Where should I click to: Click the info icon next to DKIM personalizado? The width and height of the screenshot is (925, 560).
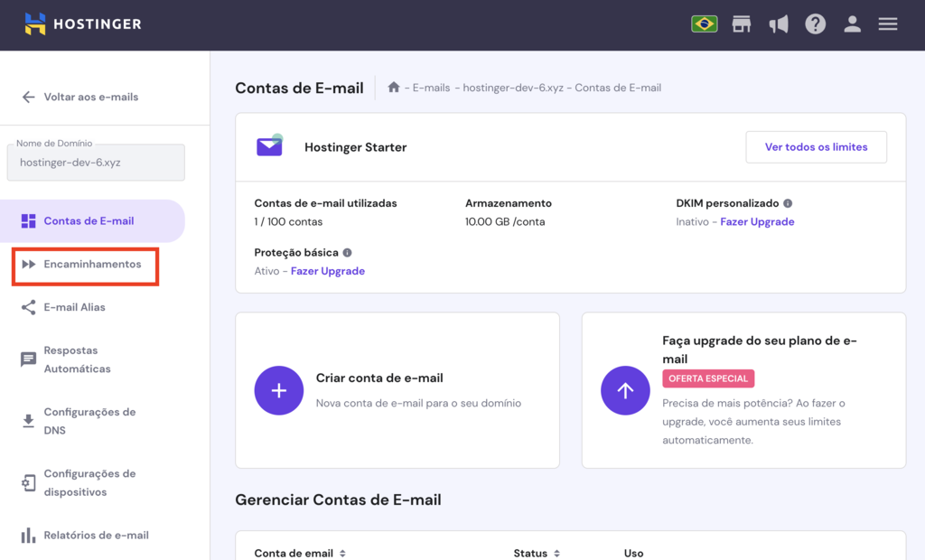[x=788, y=203]
